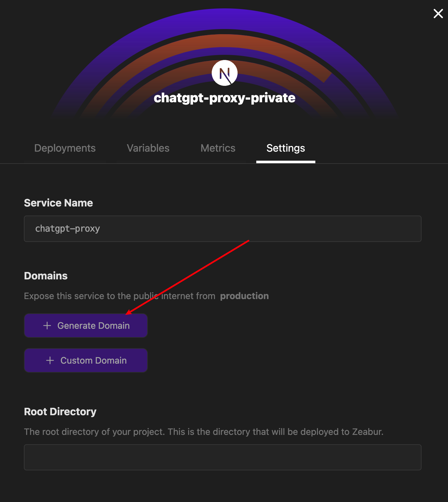Viewport: 448px width, 502px height.
Task: Close the service panel with X icon
Action: [438, 14]
